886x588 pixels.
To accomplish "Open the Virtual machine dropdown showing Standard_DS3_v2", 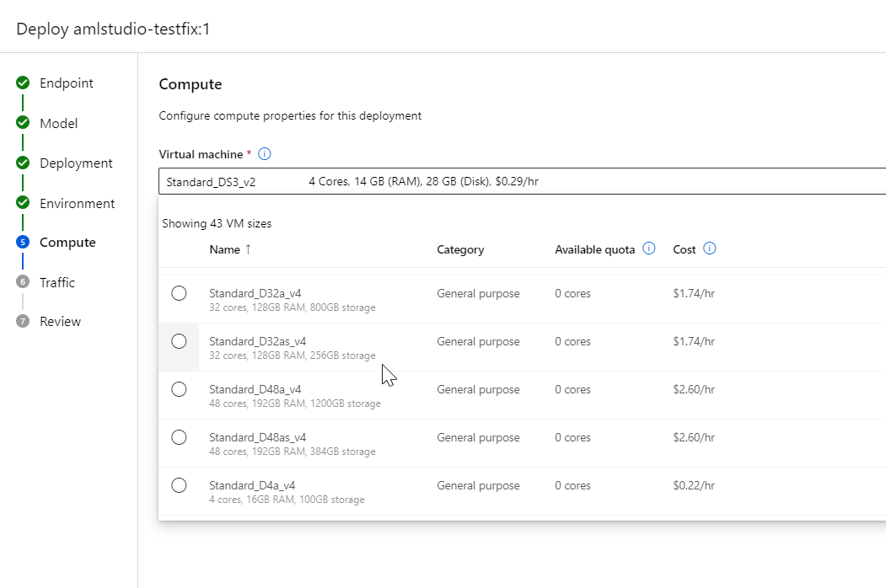I will click(x=522, y=181).
